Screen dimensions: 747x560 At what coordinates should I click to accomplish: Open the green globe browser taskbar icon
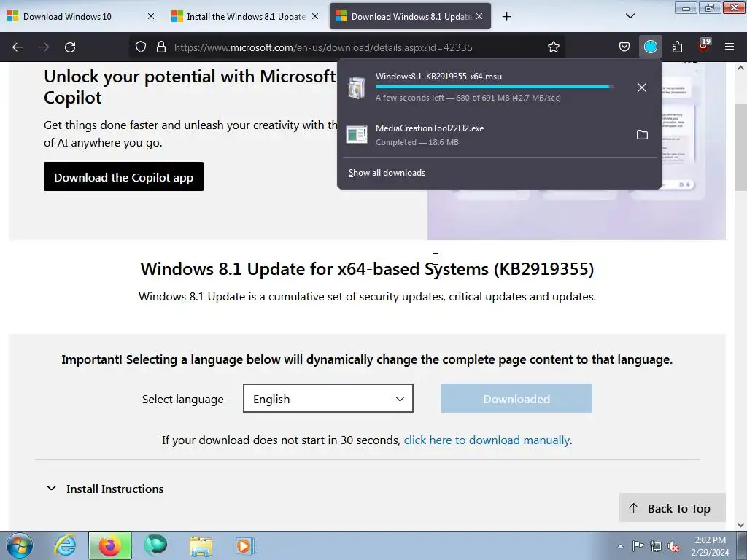tap(155, 545)
